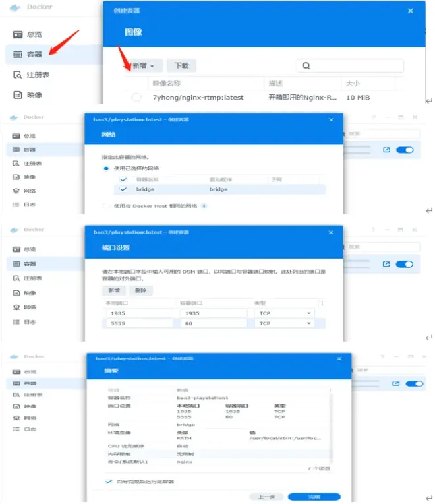
Task: Close the 摘要 dialog
Action: [x=339, y=358]
